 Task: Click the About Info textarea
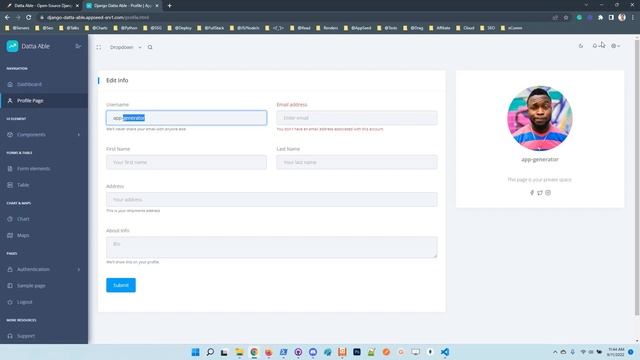[271, 247]
